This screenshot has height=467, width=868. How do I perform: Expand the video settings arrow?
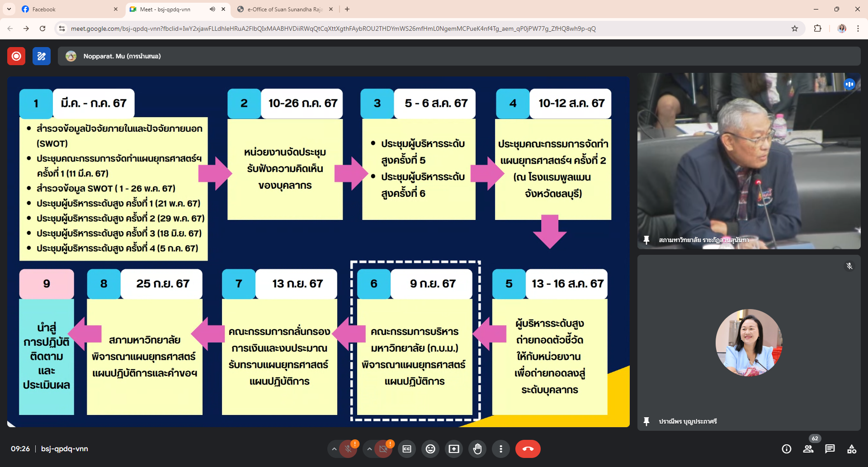pos(369,449)
